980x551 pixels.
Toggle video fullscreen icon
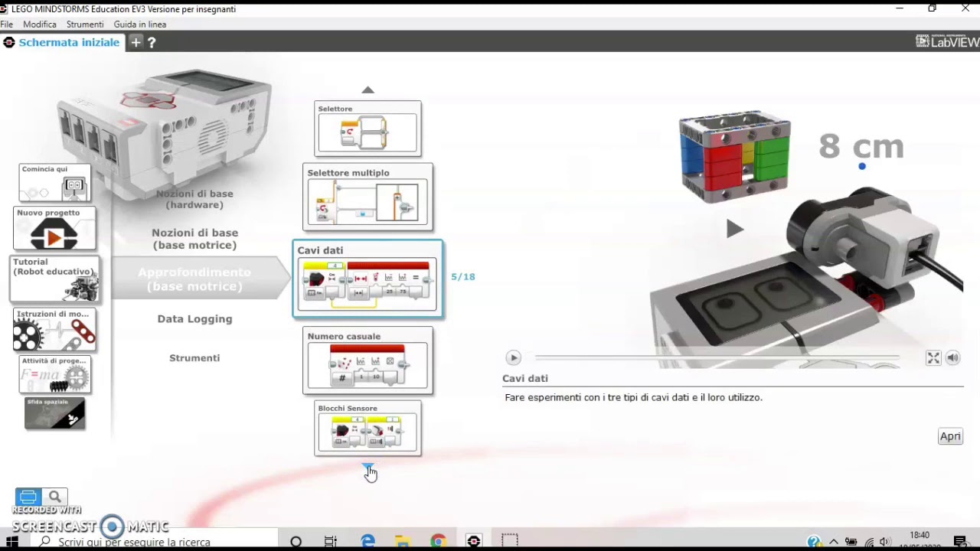point(933,357)
